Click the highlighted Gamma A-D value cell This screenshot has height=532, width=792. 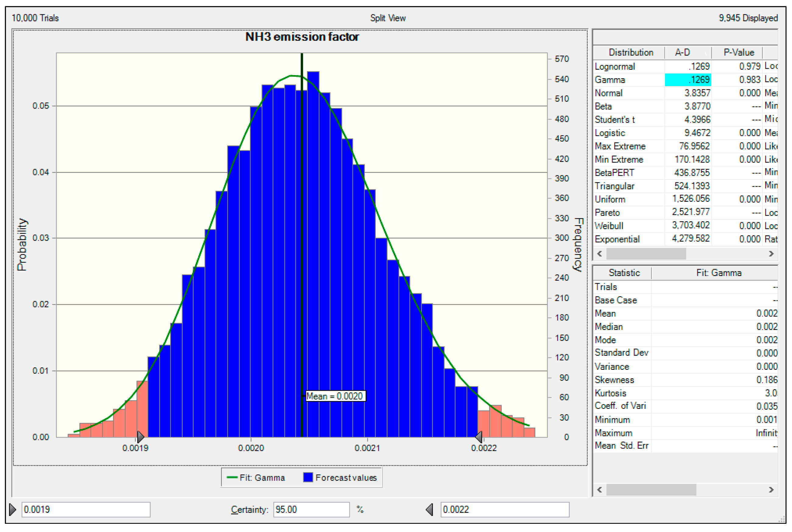click(x=688, y=80)
